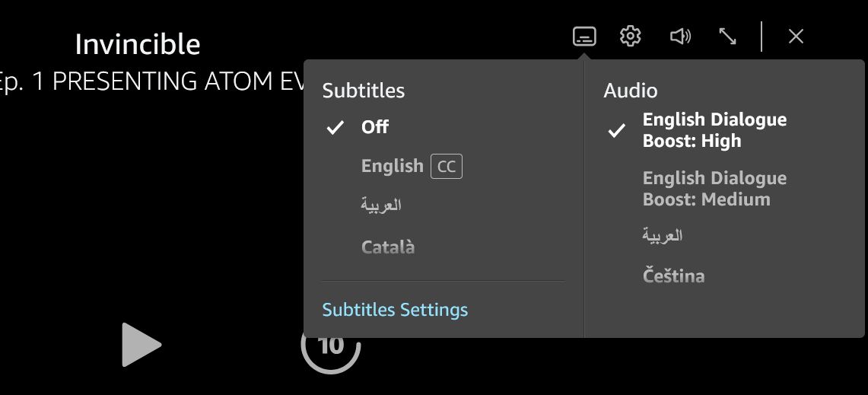Click the Invincible show title
Image resolution: width=868 pixels, height=395 pixels.
[x=138, y=44]
